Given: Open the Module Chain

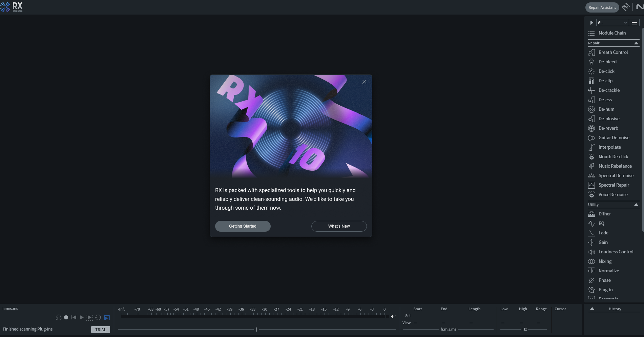Looking at the screenshot, I should point(613,33).
